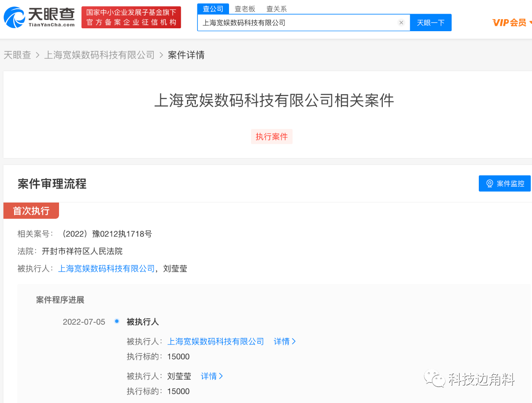This screenshot has width=532, height=403.
Task: Click the company link in case progress
Action: [x=216, y=341]
